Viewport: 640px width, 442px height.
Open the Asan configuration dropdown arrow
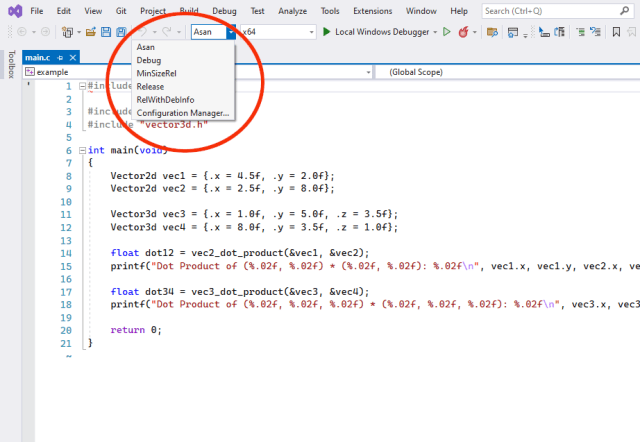[x=231, y=32]
